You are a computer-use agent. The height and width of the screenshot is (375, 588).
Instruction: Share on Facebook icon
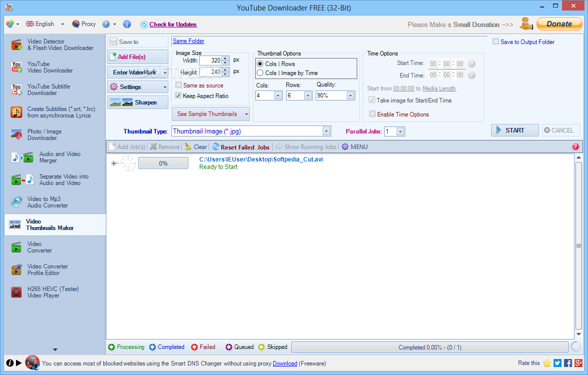pos(568,363)
